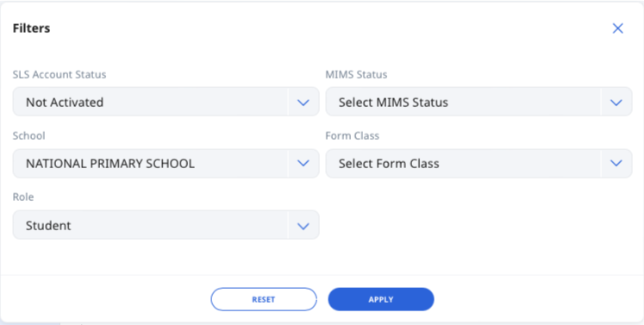
Task: Click the 'School' field label
Action: 28,135
